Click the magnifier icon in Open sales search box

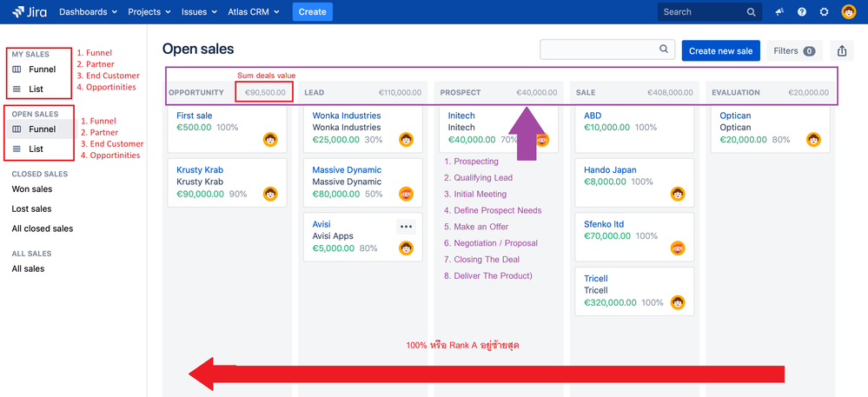tap(664, 50)
